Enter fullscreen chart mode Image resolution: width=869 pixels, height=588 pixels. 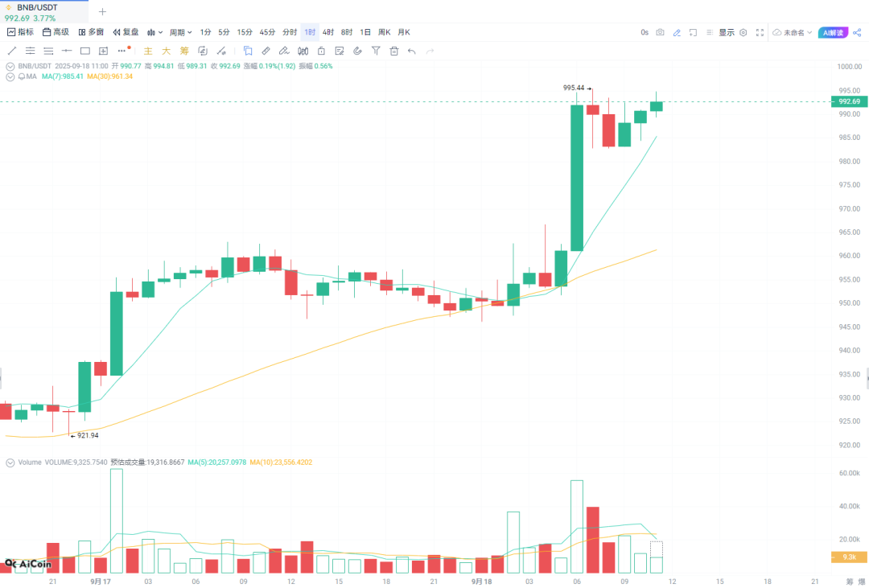[760, 32]
